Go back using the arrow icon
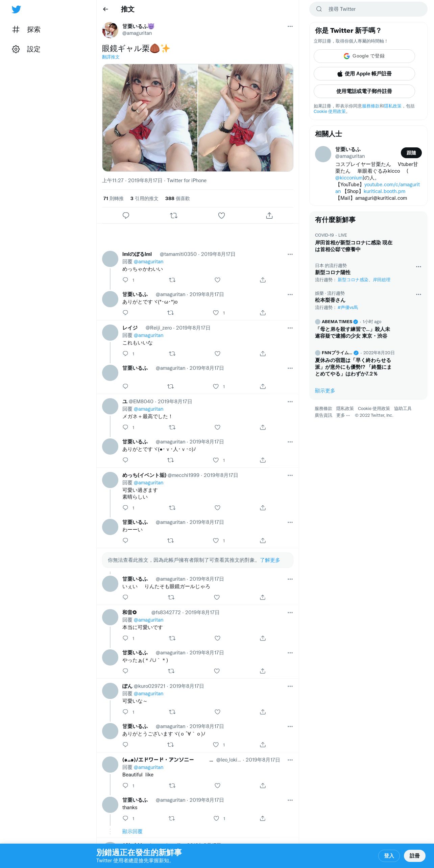The image size is (434, 868). (x=105, y=9)
